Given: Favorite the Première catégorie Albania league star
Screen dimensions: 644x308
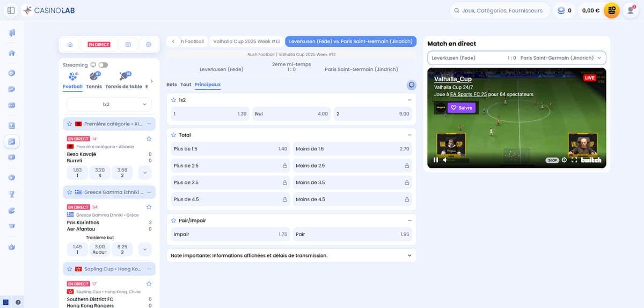Looking at the screenshot, I should pyautogui.click(x=70, y=124).
